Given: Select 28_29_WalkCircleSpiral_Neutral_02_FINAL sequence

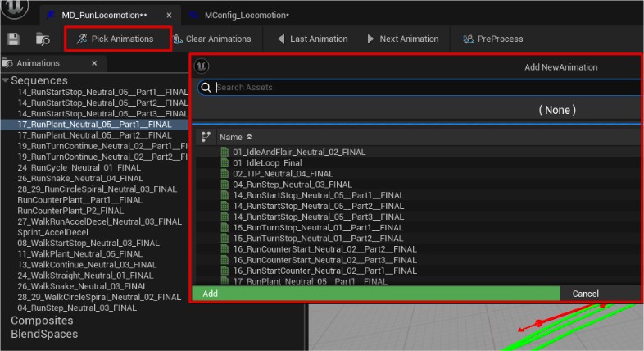Looking at the screenshot, I should point(99,297).
